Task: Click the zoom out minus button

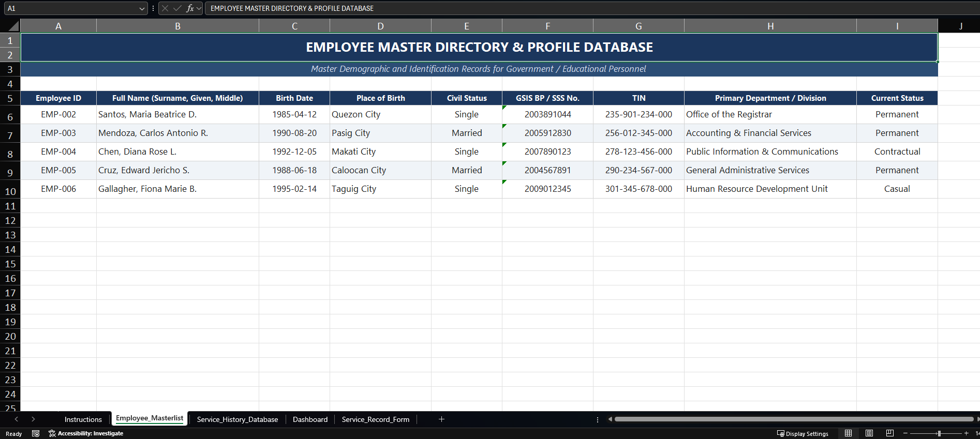Action: tap(905, 433)
